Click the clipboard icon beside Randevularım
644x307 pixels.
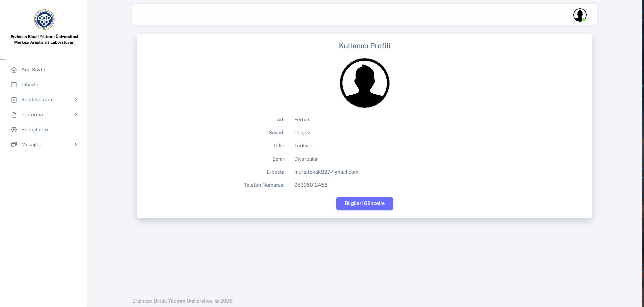point(14,100)
